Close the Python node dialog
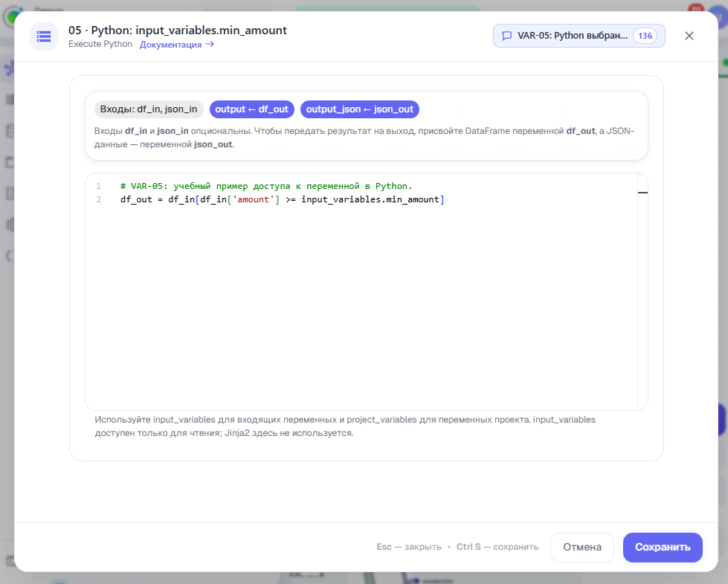Screen dimensions: 728x584 coord(689,36)
